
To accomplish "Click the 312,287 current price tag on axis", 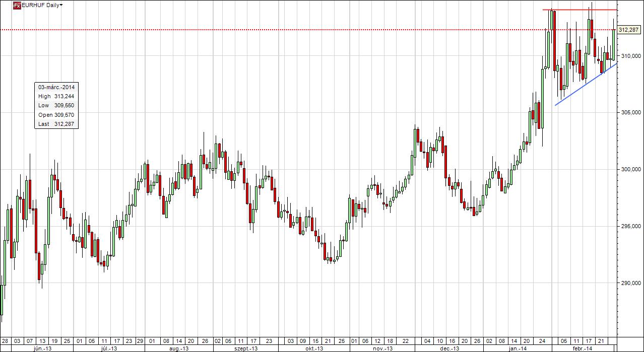I will pos(629,30).
